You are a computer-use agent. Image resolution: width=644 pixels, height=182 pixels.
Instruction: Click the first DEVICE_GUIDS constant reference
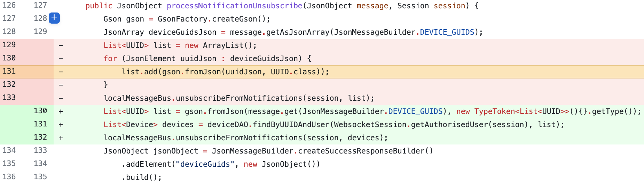(447, 32)
